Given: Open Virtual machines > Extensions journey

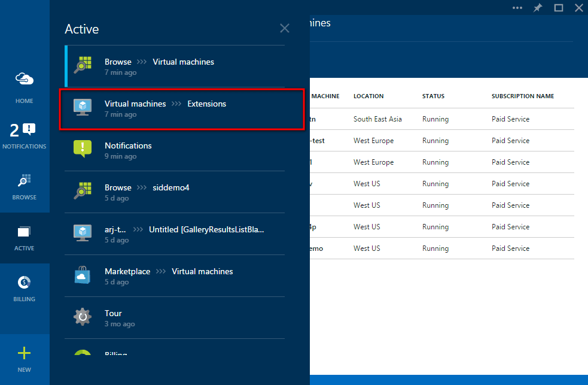Looking at the screenshot, I should click(182, 108).
